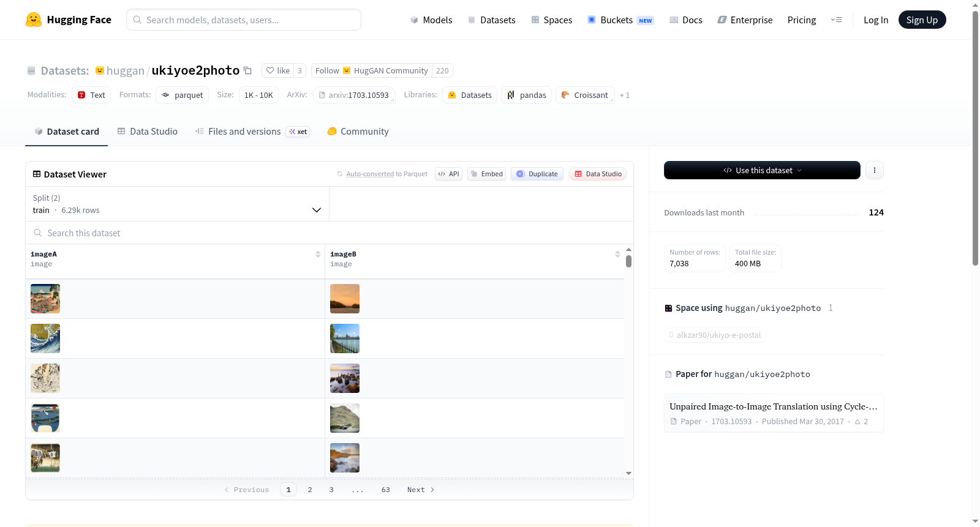This screenshot has height=527, width=980.
Task: Open the Pricing page
Action: click(x=802, y=20)
